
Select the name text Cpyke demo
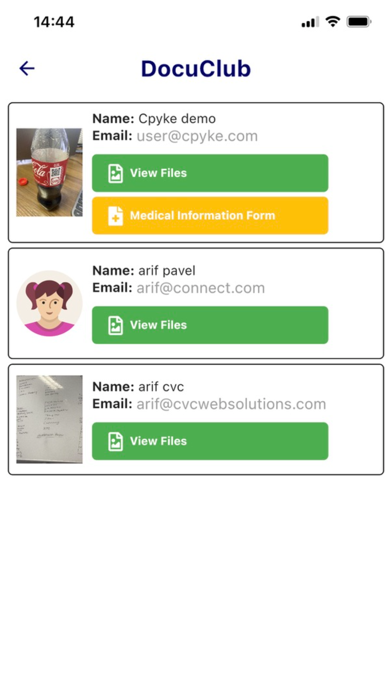pos(177,119)
